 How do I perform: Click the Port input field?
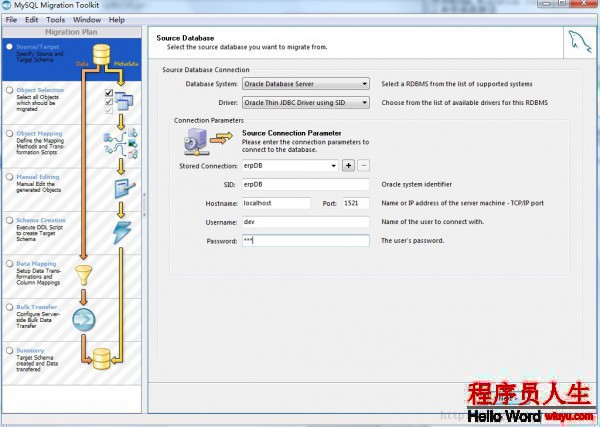tap(356, 203)
